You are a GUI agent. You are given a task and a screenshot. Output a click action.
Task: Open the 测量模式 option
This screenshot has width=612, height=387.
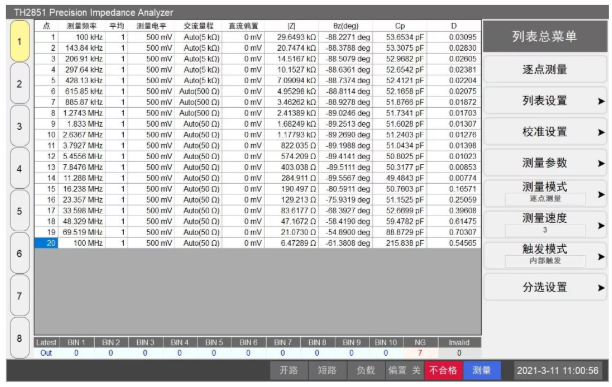coord(545,193)
